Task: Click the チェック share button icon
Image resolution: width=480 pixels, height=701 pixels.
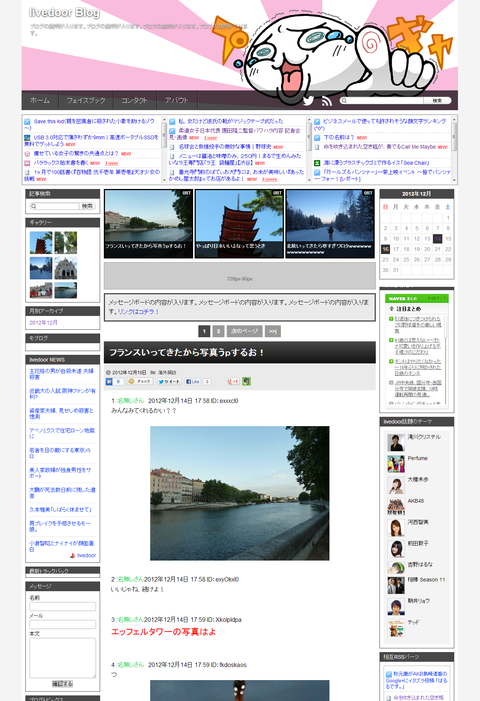Action: pos(140,381)
